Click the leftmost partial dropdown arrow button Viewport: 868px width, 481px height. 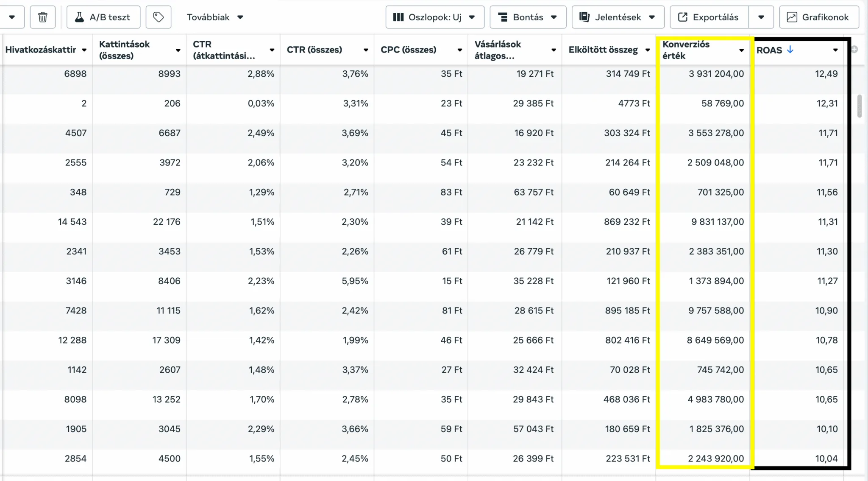click(12, 17)
